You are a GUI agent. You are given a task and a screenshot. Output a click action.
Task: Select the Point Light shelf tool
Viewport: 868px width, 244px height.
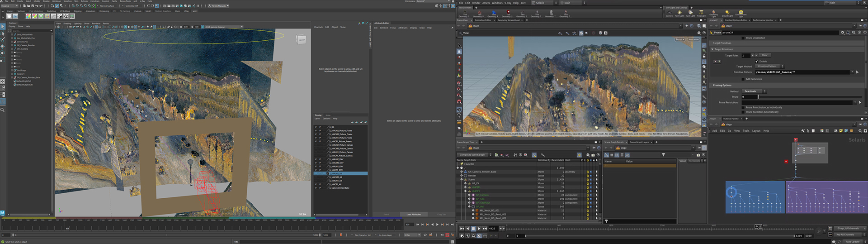point(679,14)
